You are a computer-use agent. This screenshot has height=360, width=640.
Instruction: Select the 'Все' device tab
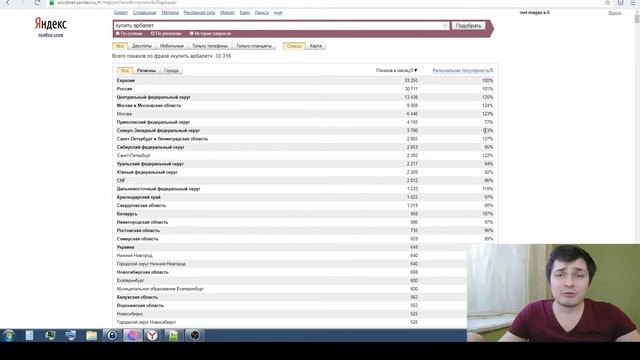(120, 46)
